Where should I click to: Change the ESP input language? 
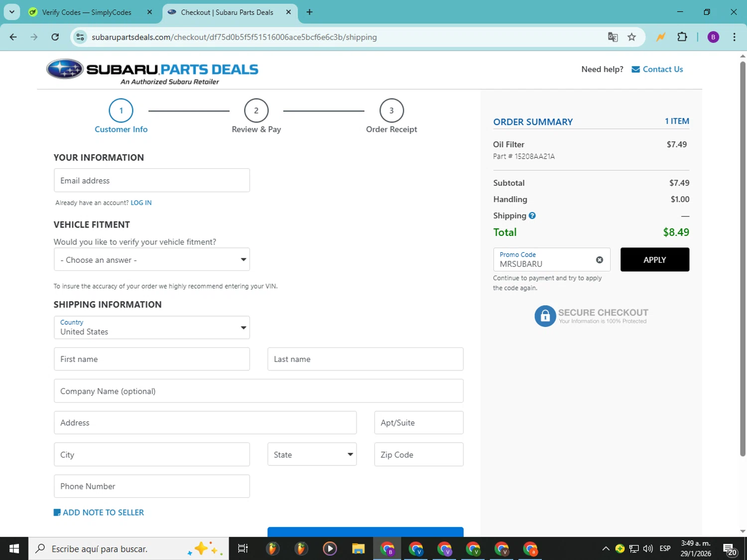pos(665,549)
